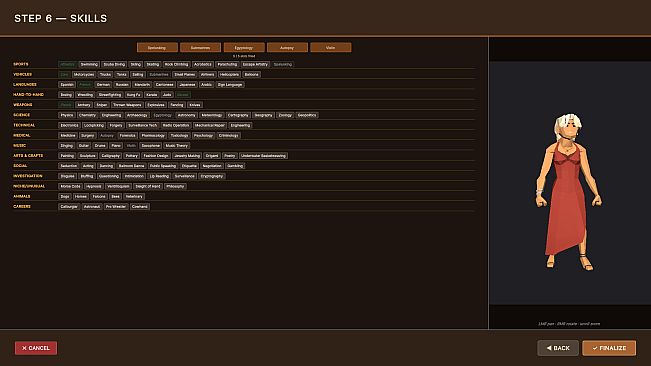Finalize the character with the Finalize button
The image size is (651, 366).
609,348
